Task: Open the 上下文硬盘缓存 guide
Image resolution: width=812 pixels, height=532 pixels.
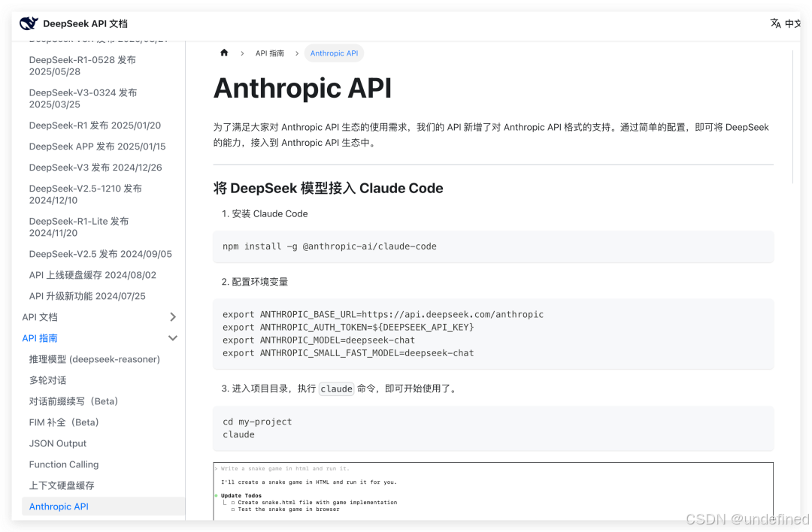Action: [62, 485]
